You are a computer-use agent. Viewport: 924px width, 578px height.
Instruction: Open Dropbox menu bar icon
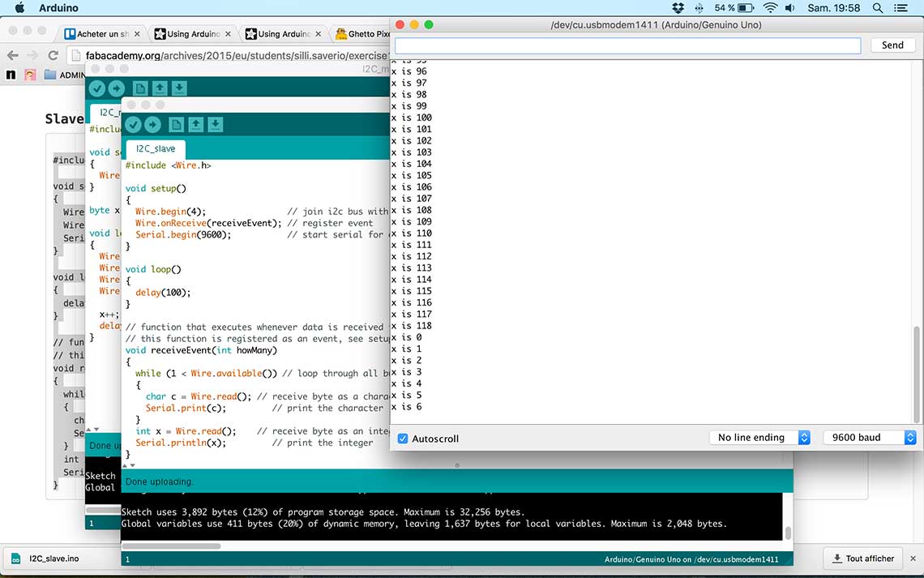pos(678,7)
